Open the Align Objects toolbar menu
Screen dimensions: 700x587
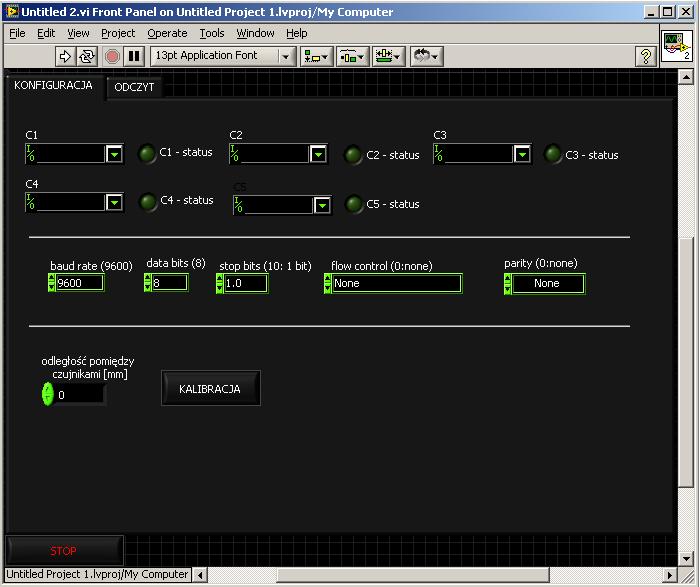[x=317, y=56]
